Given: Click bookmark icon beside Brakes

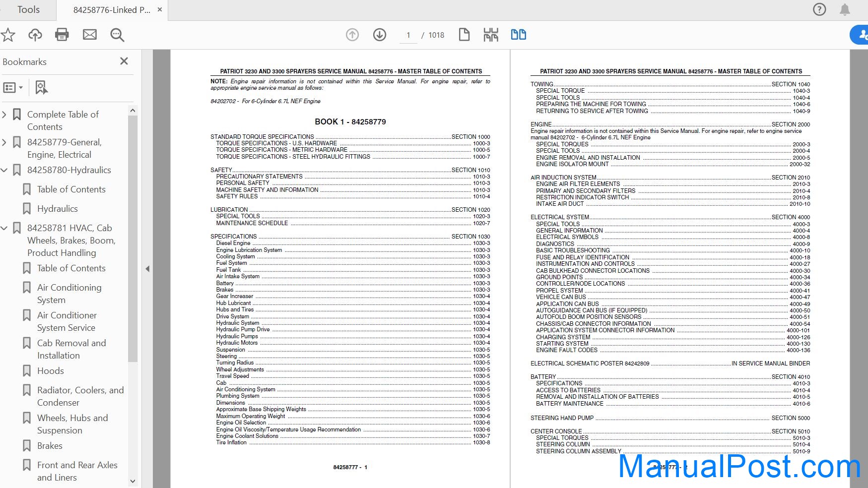Looking at the screenshot, I should 27,446.
